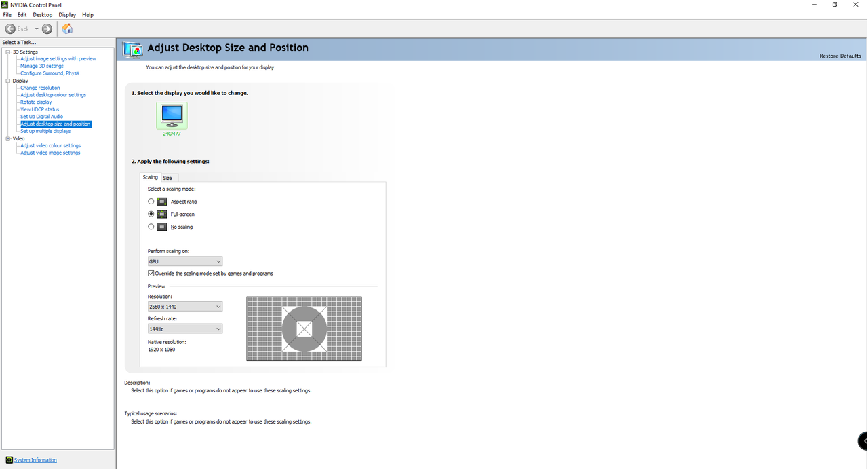Open Adjust image settings with preview
868x469 pixels.
pos(58,58)
